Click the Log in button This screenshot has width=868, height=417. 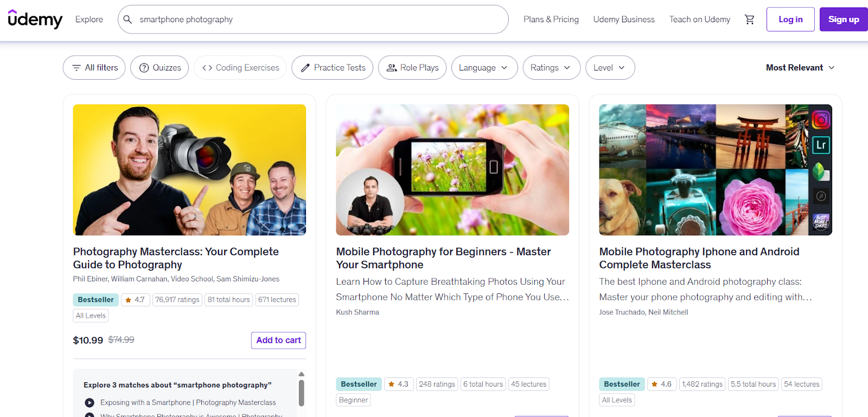pos(790,20)
